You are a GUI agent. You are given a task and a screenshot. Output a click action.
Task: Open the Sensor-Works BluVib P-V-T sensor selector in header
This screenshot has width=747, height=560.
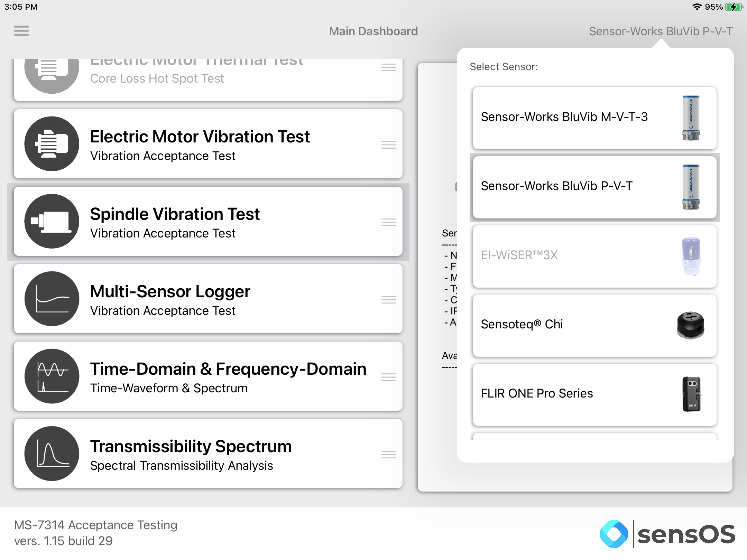661,31
